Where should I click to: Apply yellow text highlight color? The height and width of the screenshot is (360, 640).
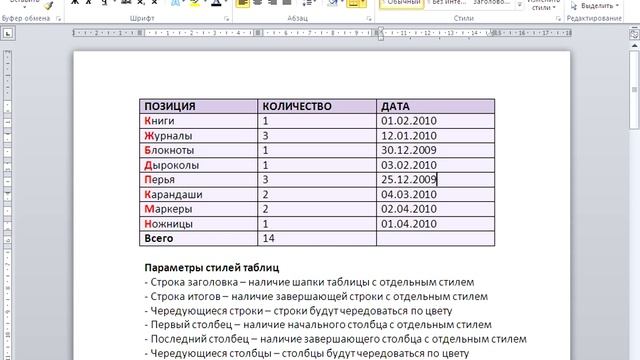195,3
